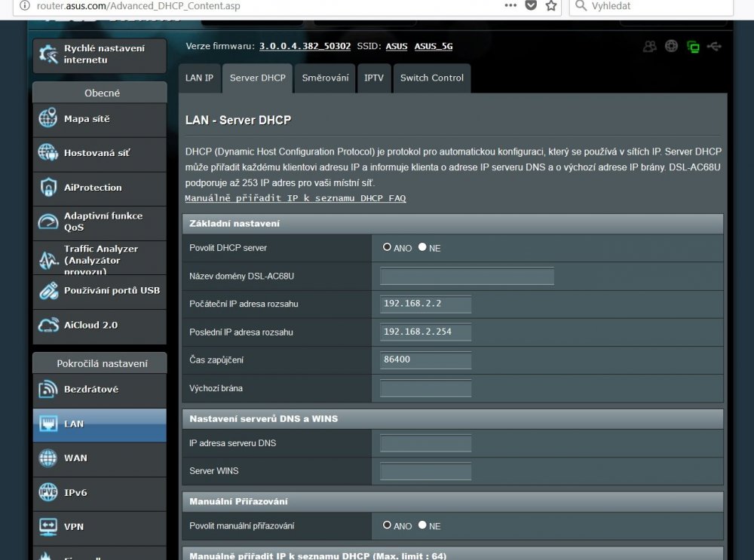Click the Používání portů USB icon
This screenshot has height=560, width=754.
48,291
